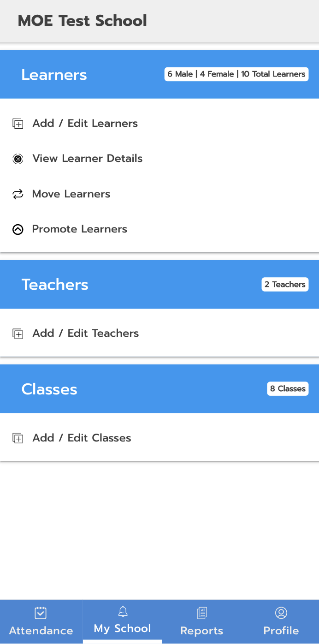Click the Move Learners swap arrows icon
Viewport: 319px width, 644px height.
pyautogui.click(x=18, y=194)
